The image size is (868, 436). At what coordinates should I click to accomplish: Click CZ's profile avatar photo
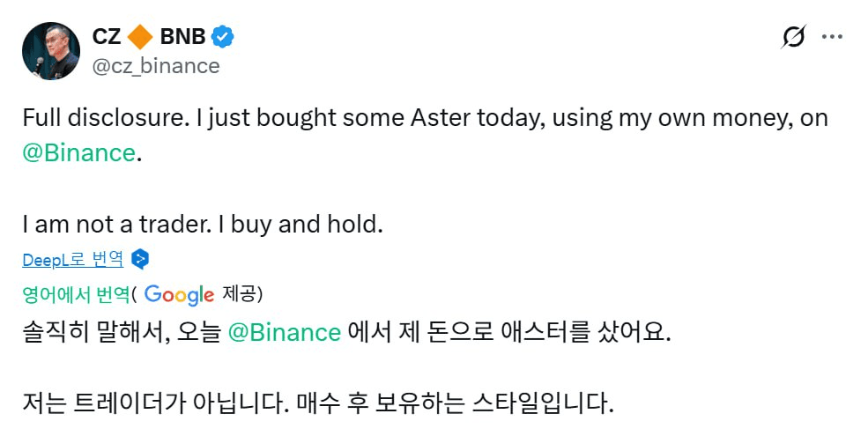(x=51, y=51)
